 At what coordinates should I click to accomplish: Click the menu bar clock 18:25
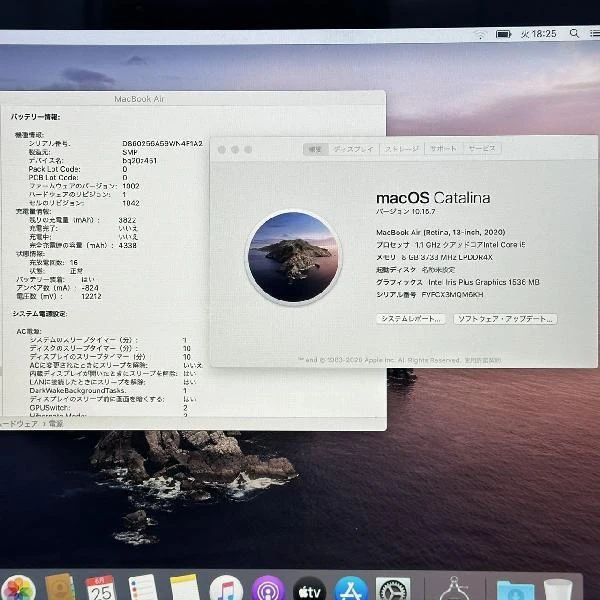tap(538, 34)
